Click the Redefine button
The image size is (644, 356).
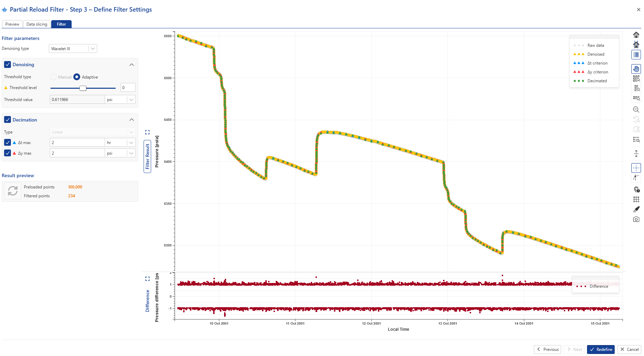(x=601, y=350)
